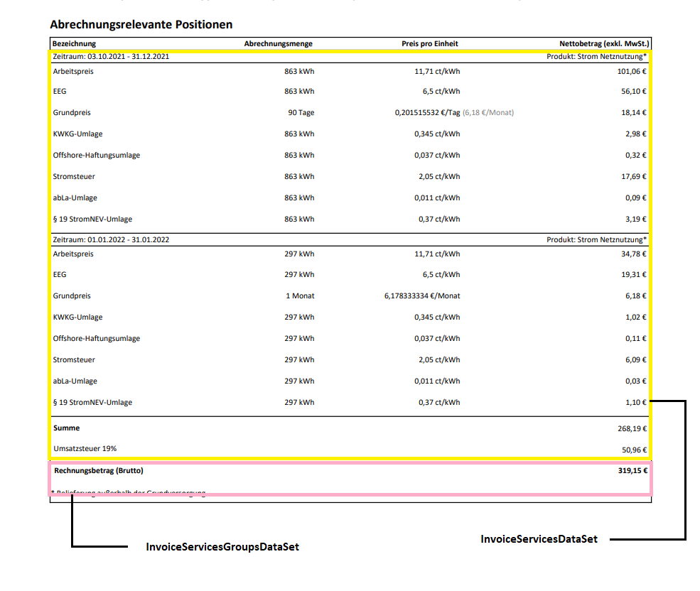Click the 'Abrechnungsrelevante Positionen' heading
Image resolution: width=700 pixels, height=591 pixels.
coord(141,25)
